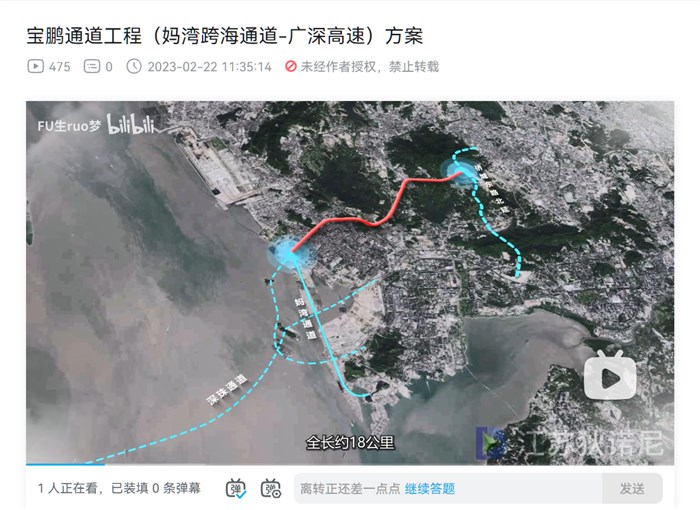Click the play count icon beside 475

(36, 67)
